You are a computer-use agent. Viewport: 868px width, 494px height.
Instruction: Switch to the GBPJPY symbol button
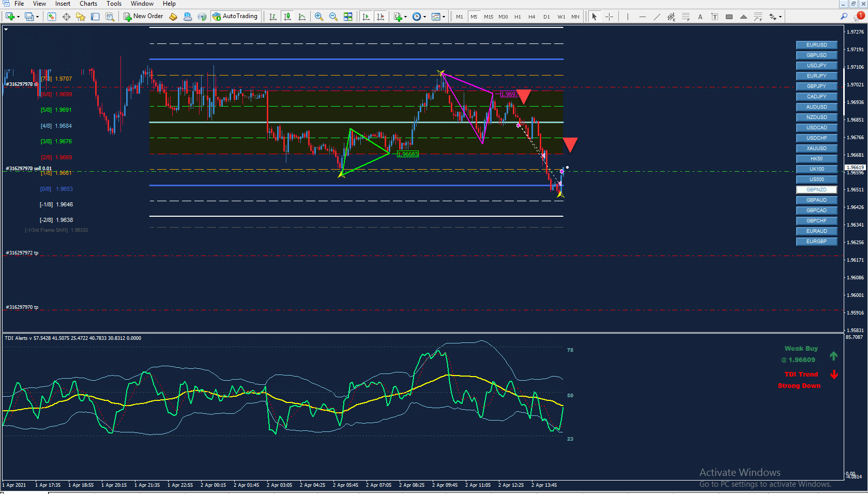(x=817, y=86)
